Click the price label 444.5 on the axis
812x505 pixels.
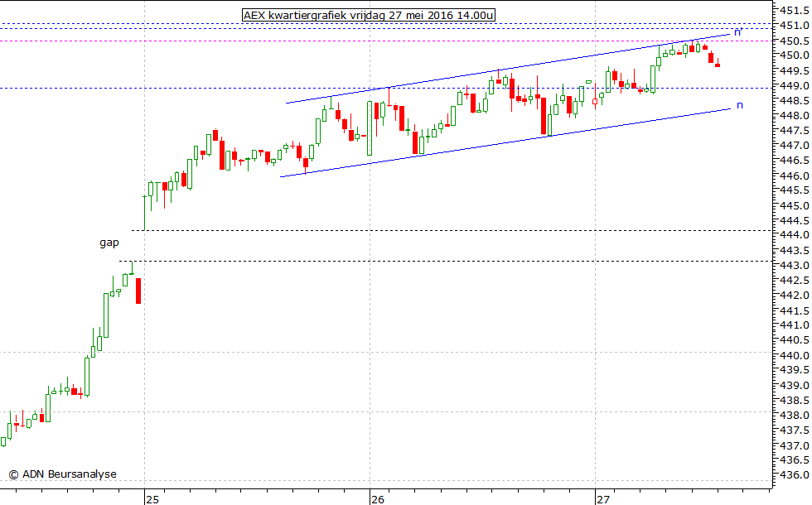pos(795,220)
